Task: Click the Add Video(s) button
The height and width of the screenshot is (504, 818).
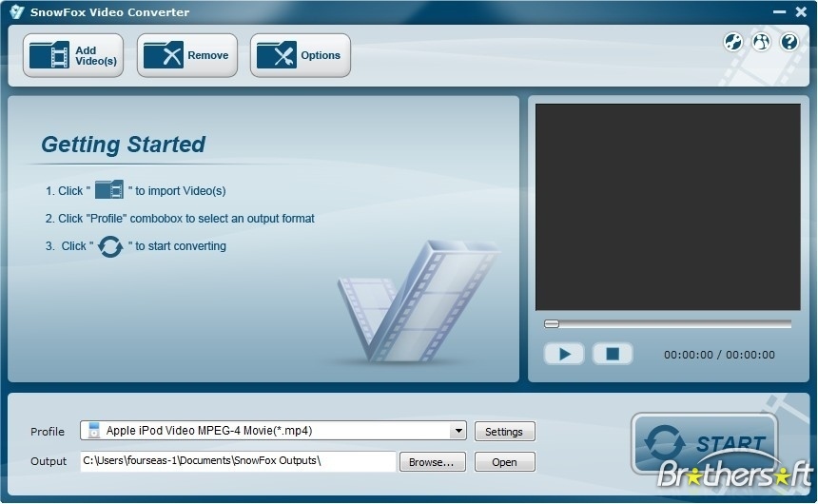Action: tap(73, 55)
